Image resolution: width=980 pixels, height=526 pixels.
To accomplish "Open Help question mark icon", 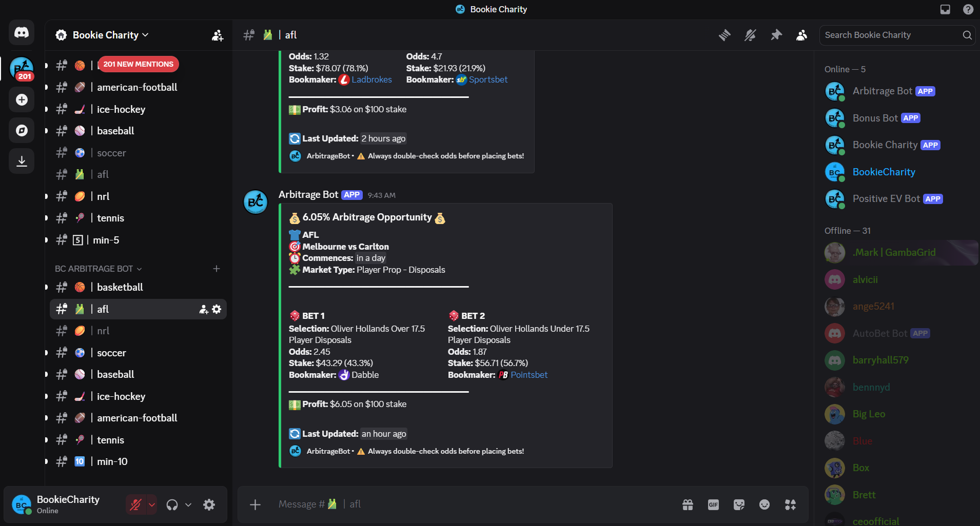I will [x=968, y=9].
